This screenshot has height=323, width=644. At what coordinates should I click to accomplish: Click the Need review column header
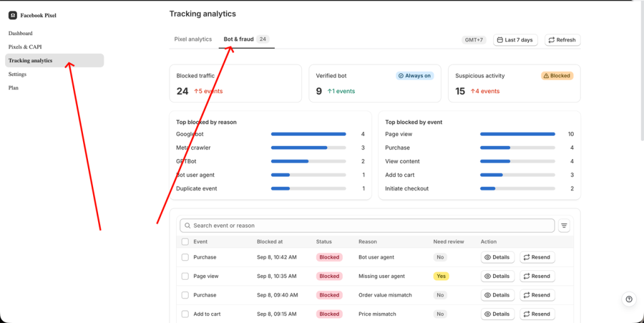[x=448, y=242]
